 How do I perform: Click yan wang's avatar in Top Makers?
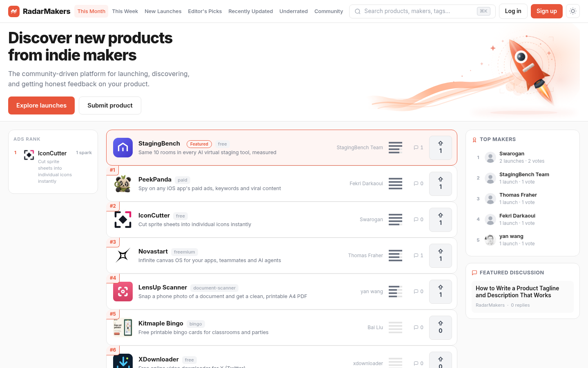(490, 240)
